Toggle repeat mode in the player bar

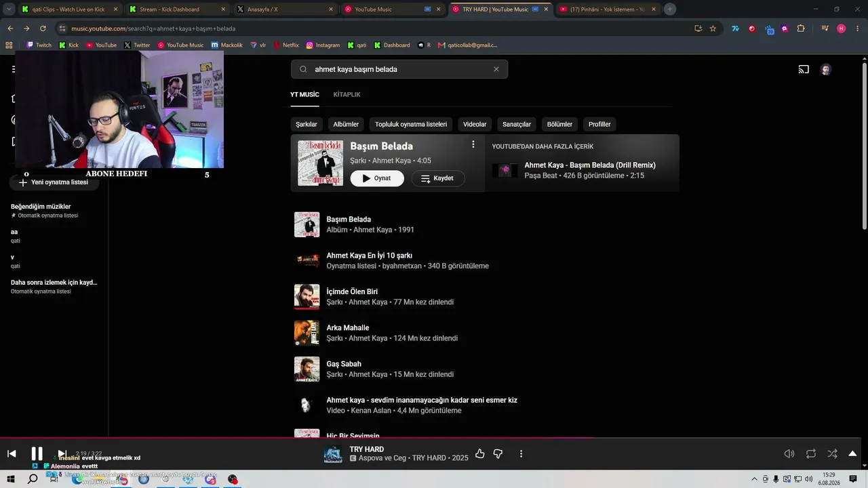811,453
